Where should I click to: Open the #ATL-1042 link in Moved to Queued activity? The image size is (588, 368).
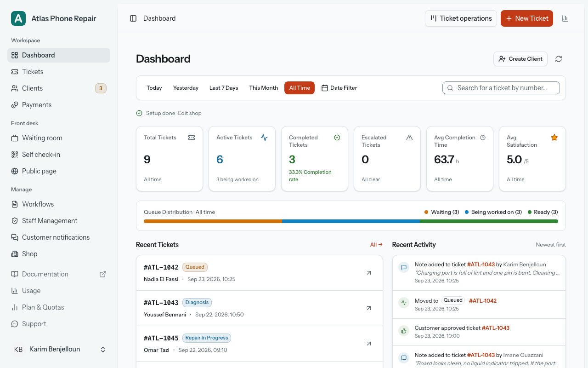click(x=483, y=301)
